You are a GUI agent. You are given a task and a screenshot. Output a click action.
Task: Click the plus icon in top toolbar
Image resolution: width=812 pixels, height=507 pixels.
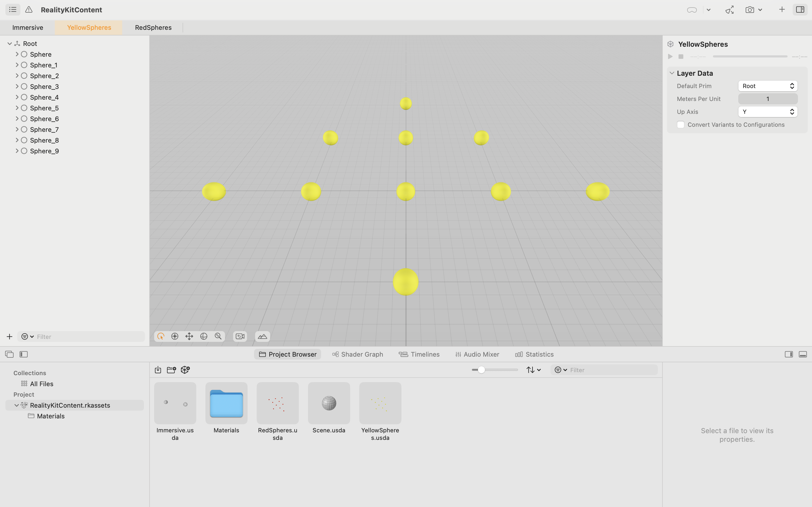(x=781, y=9)
